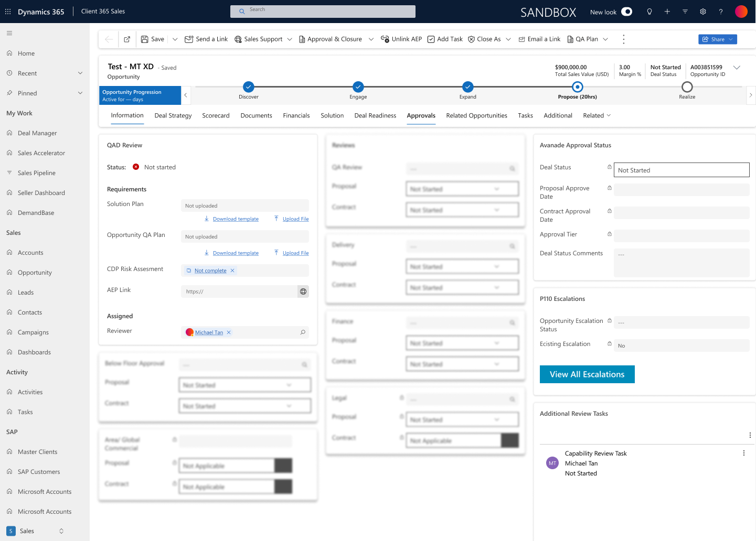
Task: Select the Propose stage marker
Action: (578, 87)
